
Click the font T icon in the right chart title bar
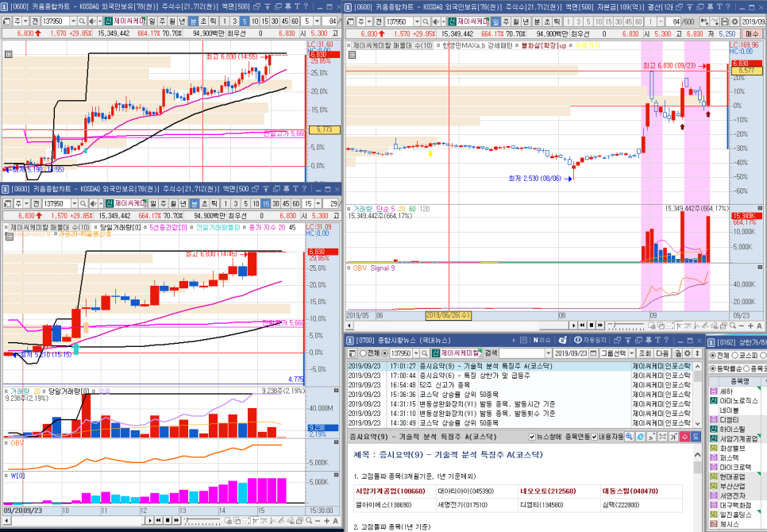click(719, 6)
